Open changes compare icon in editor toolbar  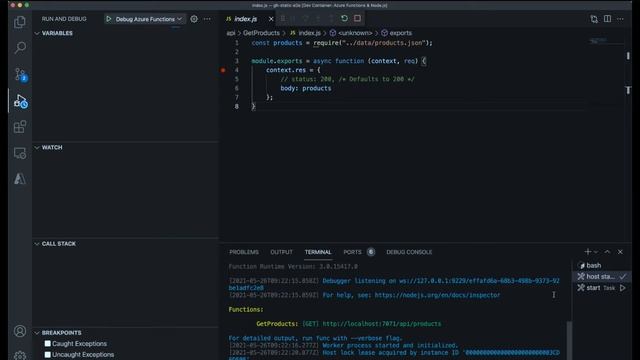coord(594,19)
